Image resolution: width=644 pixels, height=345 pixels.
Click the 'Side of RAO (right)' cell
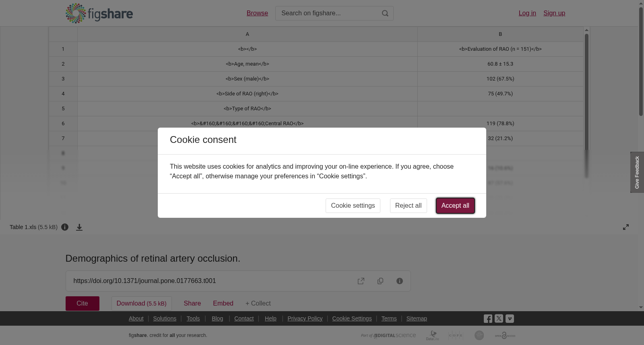point(248,94)
